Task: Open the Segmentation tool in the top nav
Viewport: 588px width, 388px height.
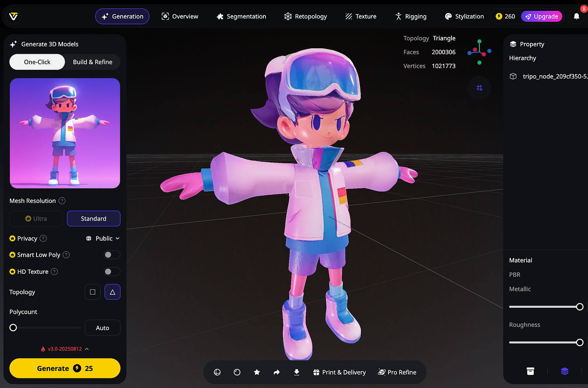Action: click(x=241, y=16)
